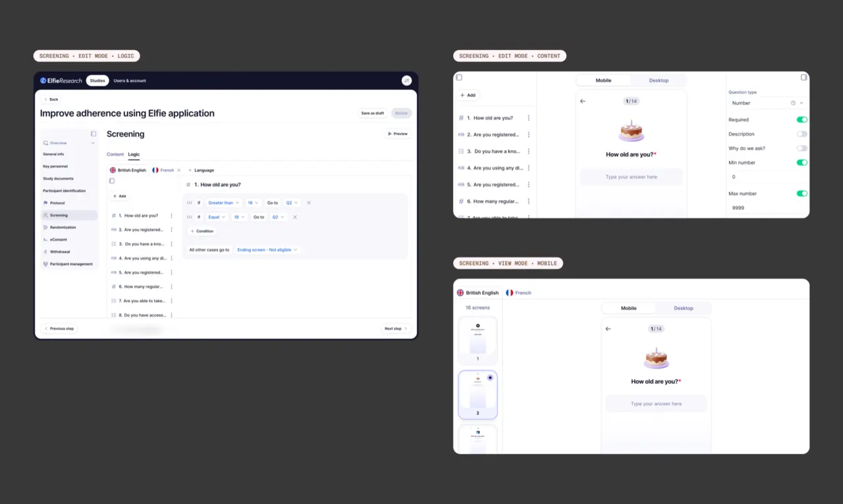Toggle the question list icon below British English in Logic panel
The image size is (843, 504).
[x=112, y=181]
